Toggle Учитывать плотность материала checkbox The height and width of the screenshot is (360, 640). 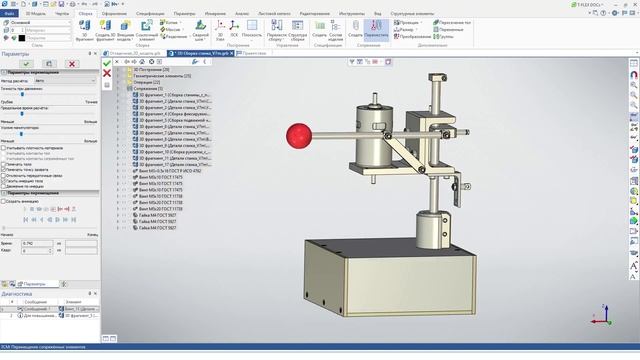click(x=3, y=148)
